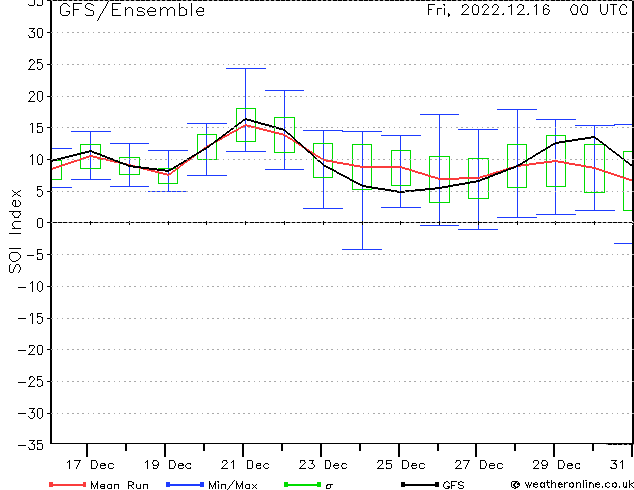Click the 29 Dec green sigma box
634x490 pixels.
tap(556, 161)
